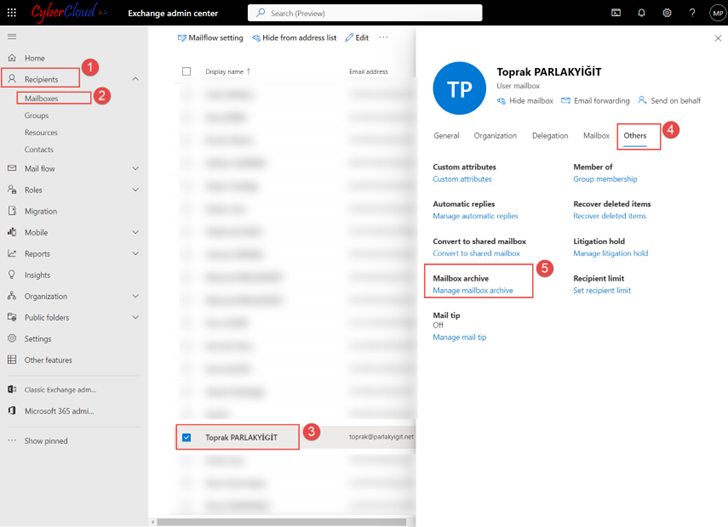Click Recover deleted items link
Image resolution: width=728 pixels, height=527 pixels.
610,216
